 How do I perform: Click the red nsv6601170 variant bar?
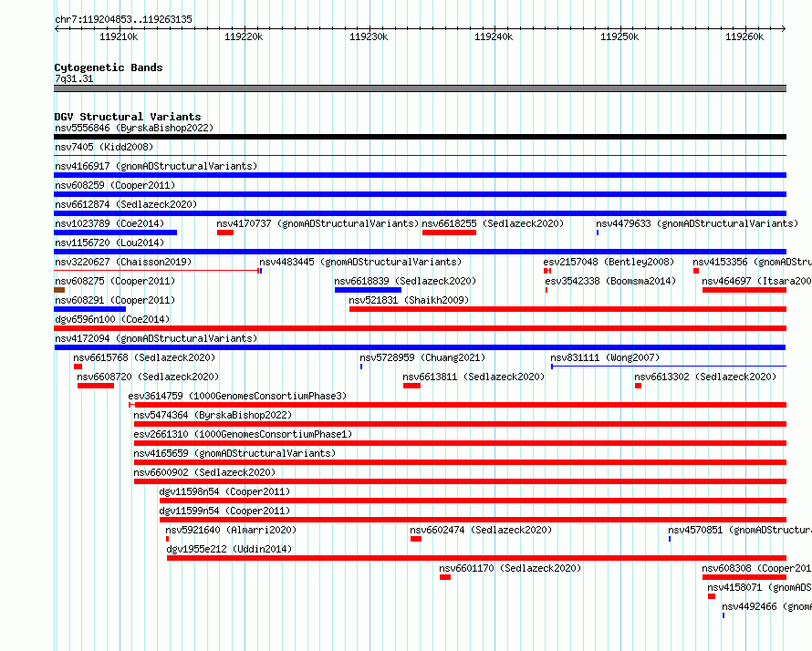(445, 577)
